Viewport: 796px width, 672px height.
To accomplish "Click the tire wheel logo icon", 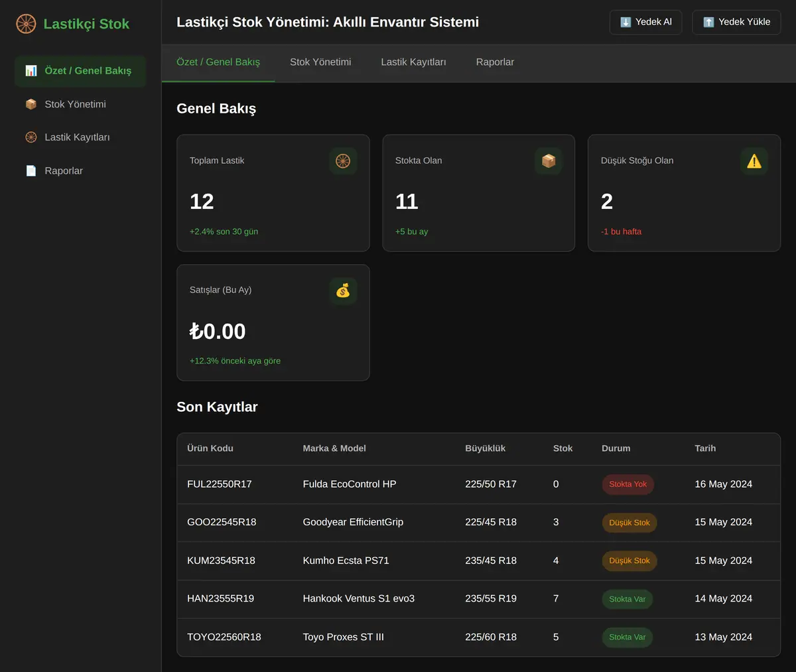I will pos(26,24).
